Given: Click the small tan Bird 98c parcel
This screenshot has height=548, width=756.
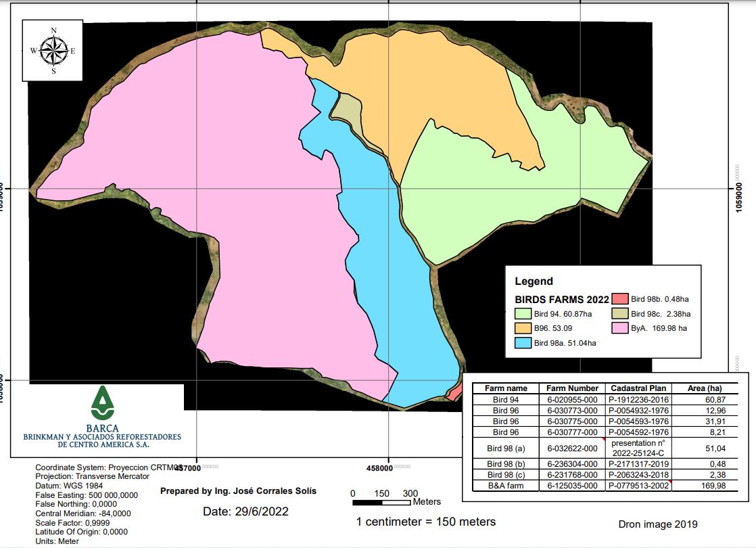Looking at the screenshot, I should click(x=347, y=110).
